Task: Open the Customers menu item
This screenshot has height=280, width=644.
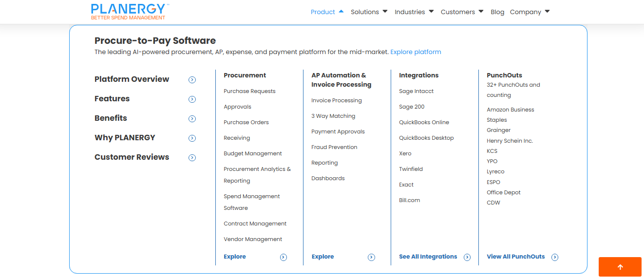Action: (458, 12)
